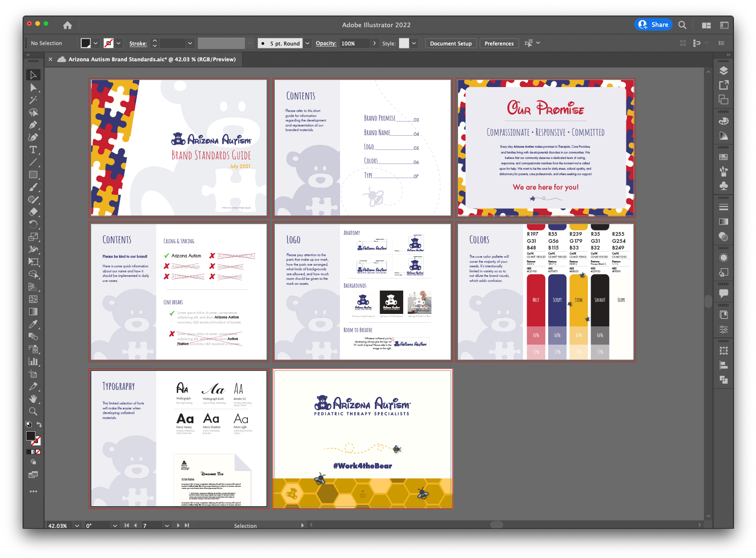Select the Slice tool
Image resolution: width=756 pixels, height=558 pixels.
coord(33,387)
